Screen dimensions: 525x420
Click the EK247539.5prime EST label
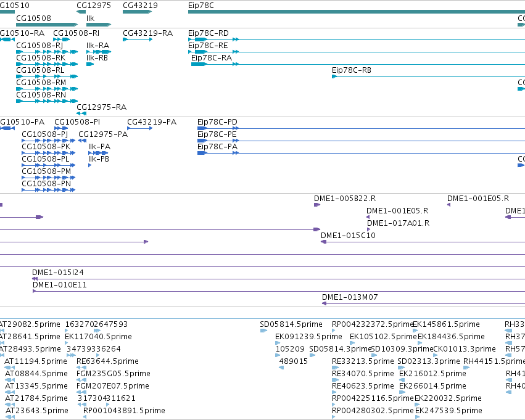pos(449,411)
